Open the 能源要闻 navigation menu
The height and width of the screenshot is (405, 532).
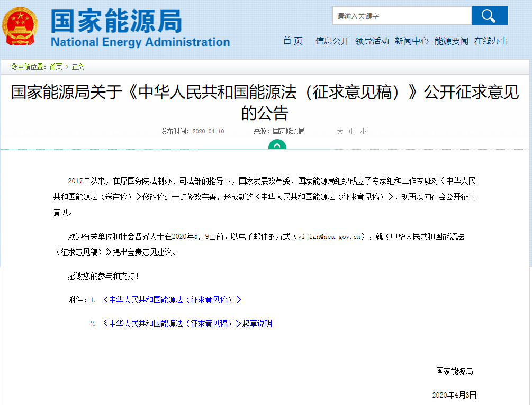(x=451, y=41)
